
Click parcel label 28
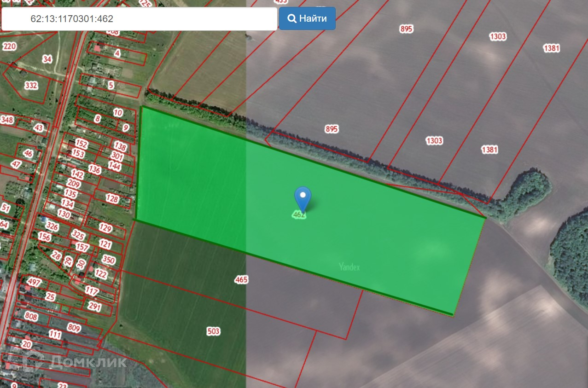coord(56,256)
